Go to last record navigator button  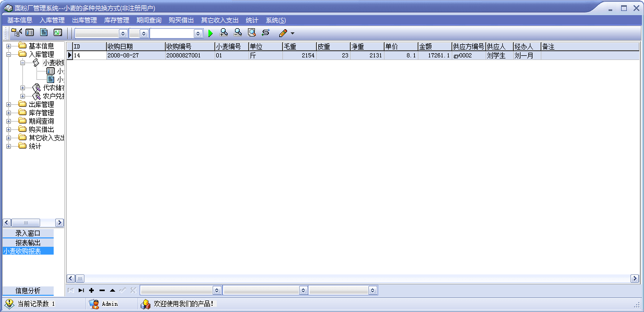click(x=81, y=290)
